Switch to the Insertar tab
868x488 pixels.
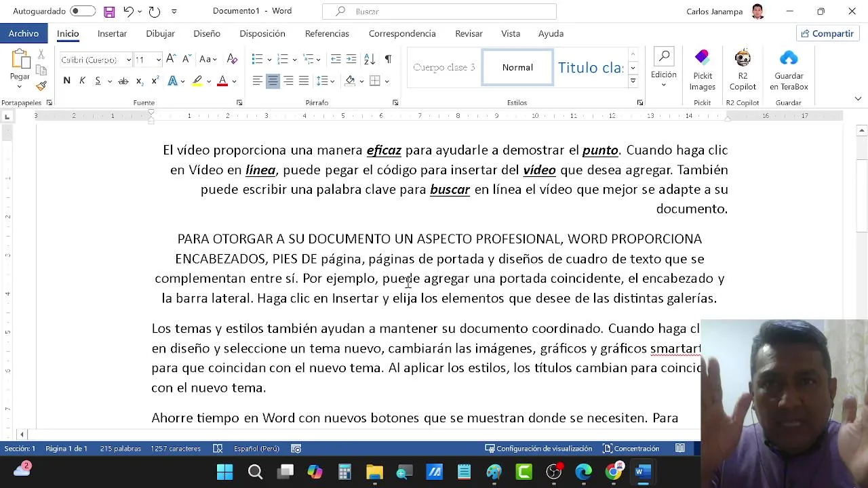pyautogui.click(x=112, y=33)
